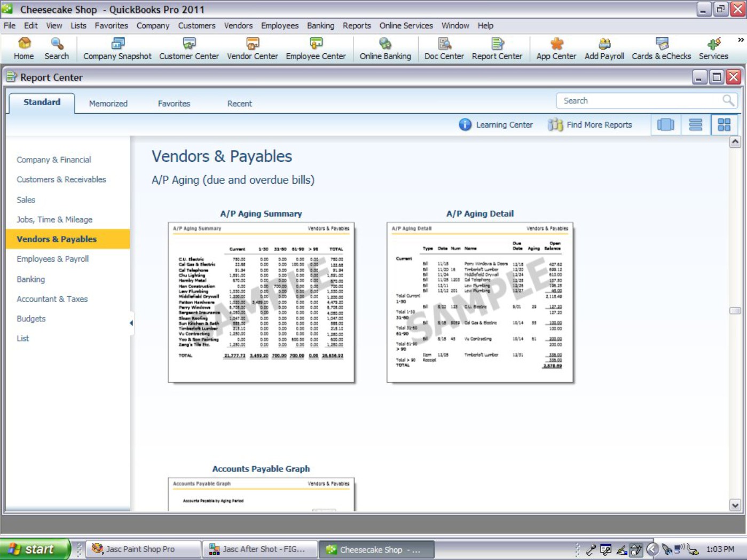Open Windows start menu
Image resolution: width=747 pixels, height=560 pixels.
click(x=35, y=549)
